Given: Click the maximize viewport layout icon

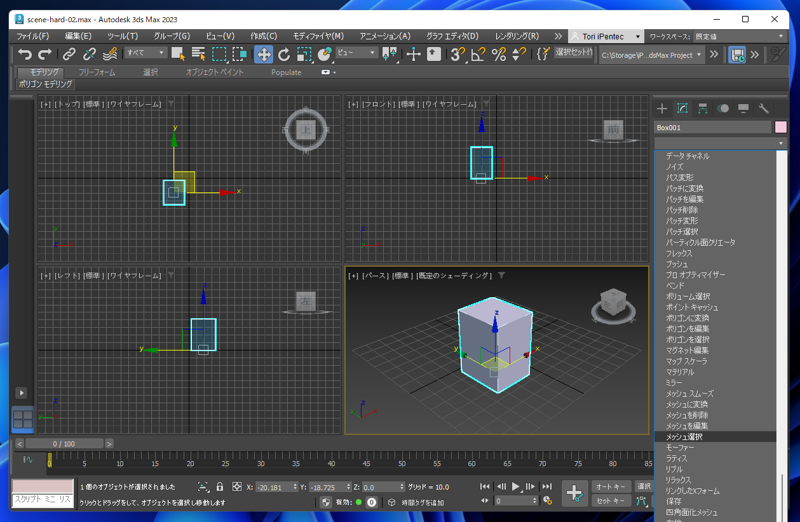Looking at the screenshot, I should (23, 419).
